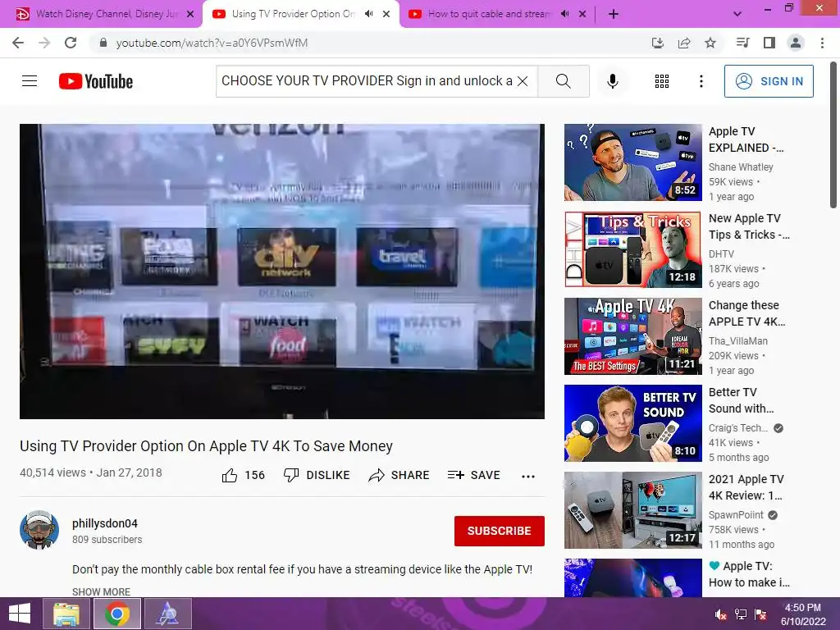840x630 pixels.
Task: Close the How to quit cable tab
Action: click(582, 15)
